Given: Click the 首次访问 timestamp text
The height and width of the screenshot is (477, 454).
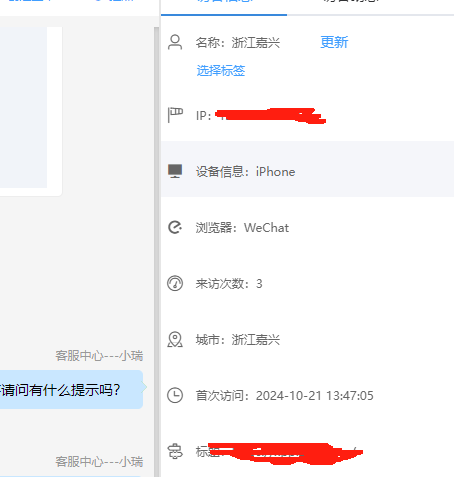Looking at the screenshot, I should [x=284, y=396].
